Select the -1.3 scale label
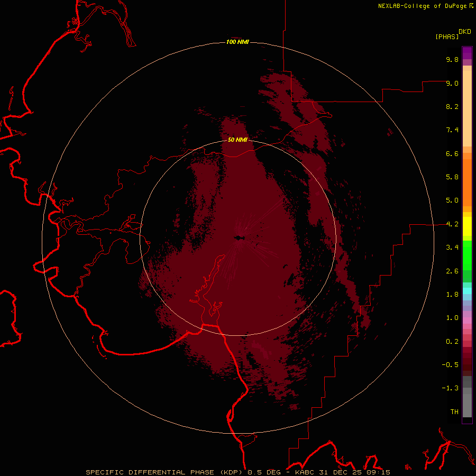476x476 pixels. (x=450, y=388)
